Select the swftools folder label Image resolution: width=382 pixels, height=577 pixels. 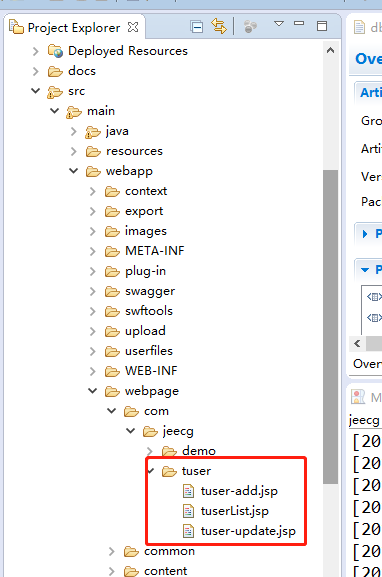click(x=149, y=311)
